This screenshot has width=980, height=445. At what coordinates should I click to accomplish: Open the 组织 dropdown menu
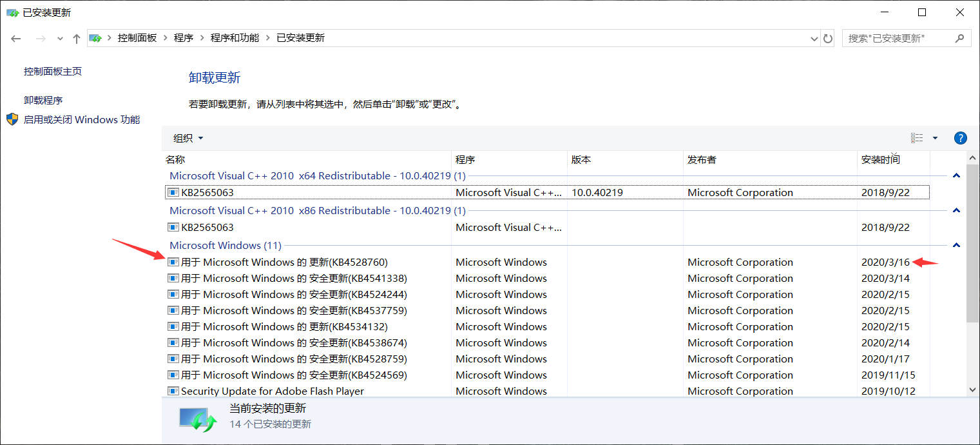tap(188, 138)
